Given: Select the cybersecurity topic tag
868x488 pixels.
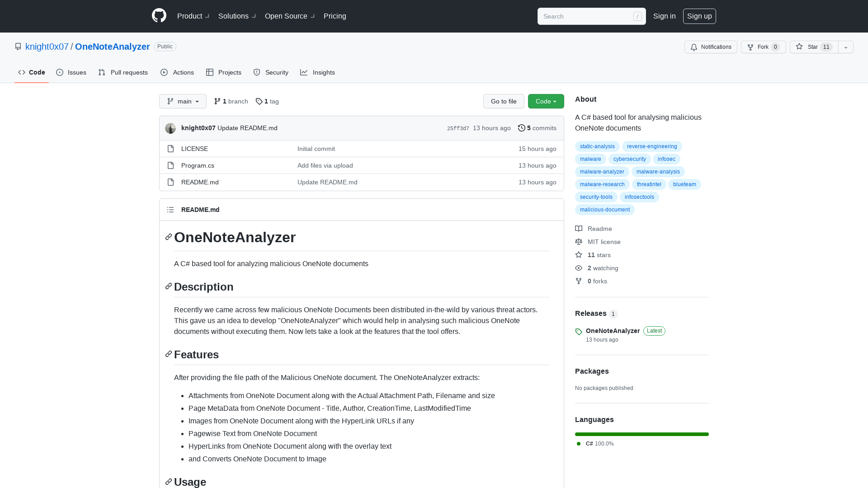Looking at the screenshot, I should coord(630,159).
